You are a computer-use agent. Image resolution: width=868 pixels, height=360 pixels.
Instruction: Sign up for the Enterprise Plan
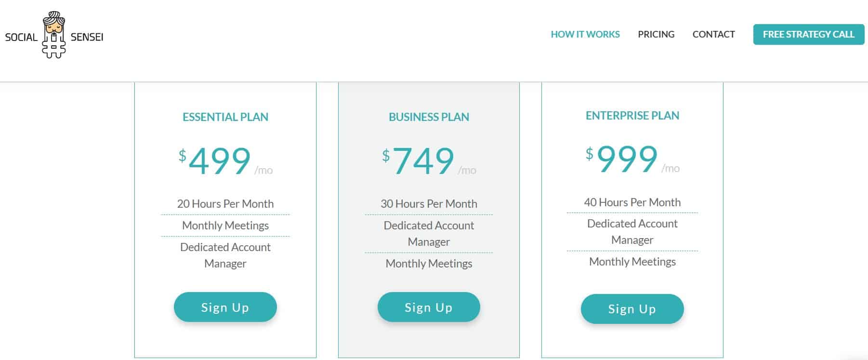pos(632,309)
